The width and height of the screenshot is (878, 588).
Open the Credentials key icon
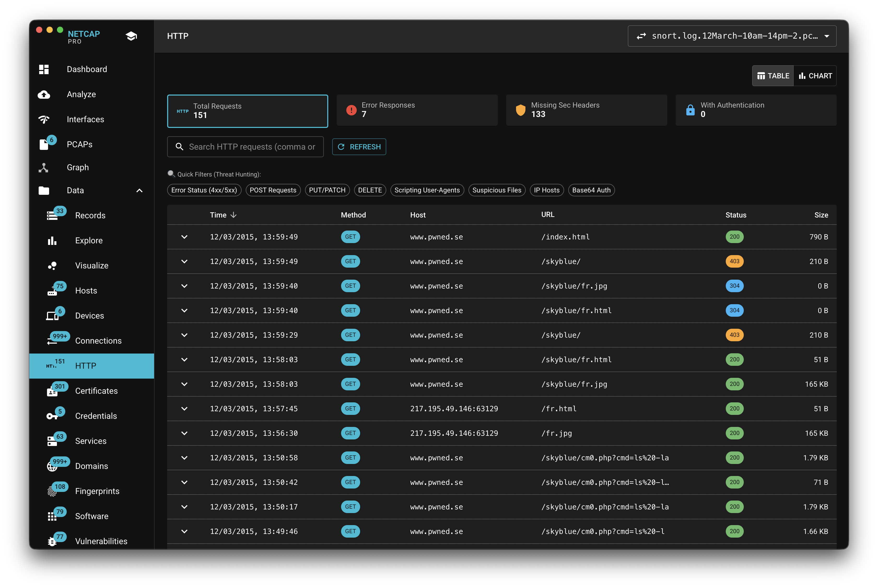(52, 416)
